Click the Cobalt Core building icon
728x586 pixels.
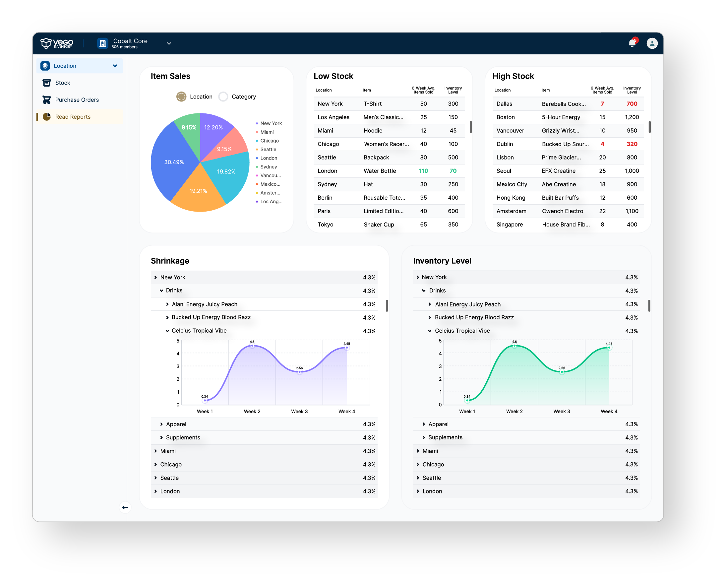(x=103, y=43)
